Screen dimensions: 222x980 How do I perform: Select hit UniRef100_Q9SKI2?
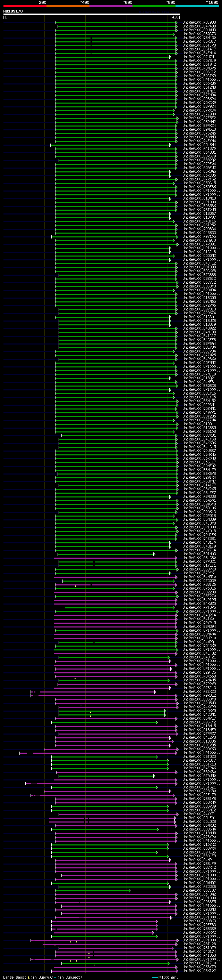point(199,72)
